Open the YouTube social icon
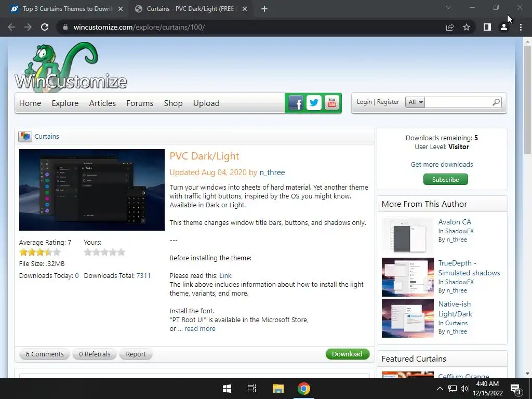This screenshot has width=532, height=399. (x=332, y=102)
